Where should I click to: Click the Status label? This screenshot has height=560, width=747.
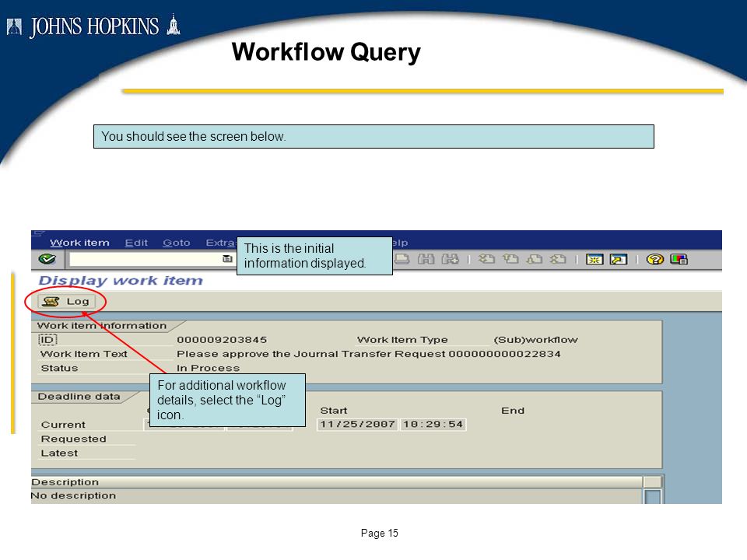tap(59, 368)
